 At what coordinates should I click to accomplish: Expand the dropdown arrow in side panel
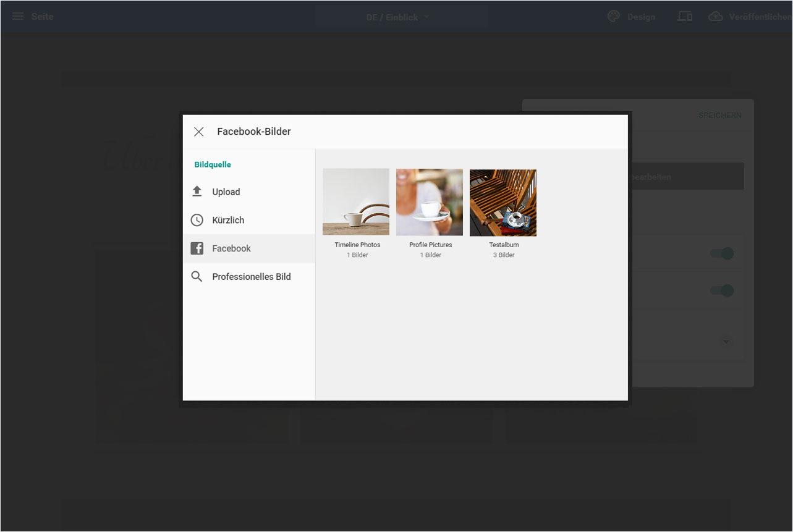point(726,341)
